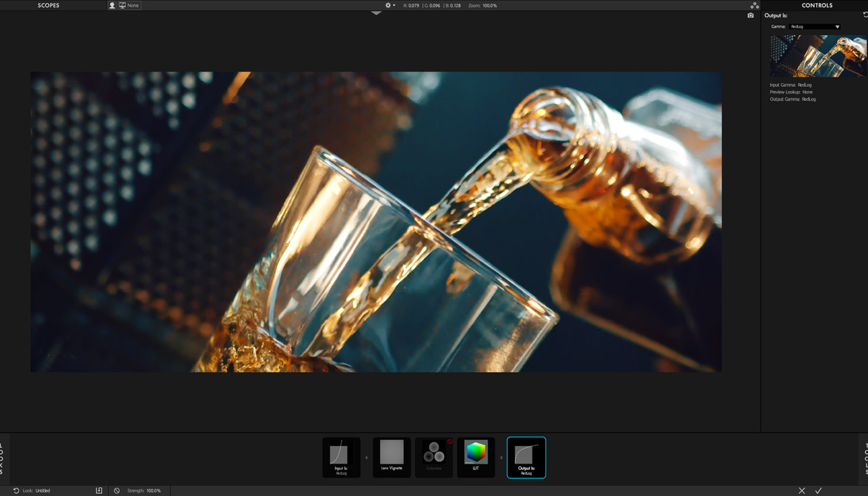Select the Lens Vignette tool in the chain
Screen dimensions: 868x496
391,457
